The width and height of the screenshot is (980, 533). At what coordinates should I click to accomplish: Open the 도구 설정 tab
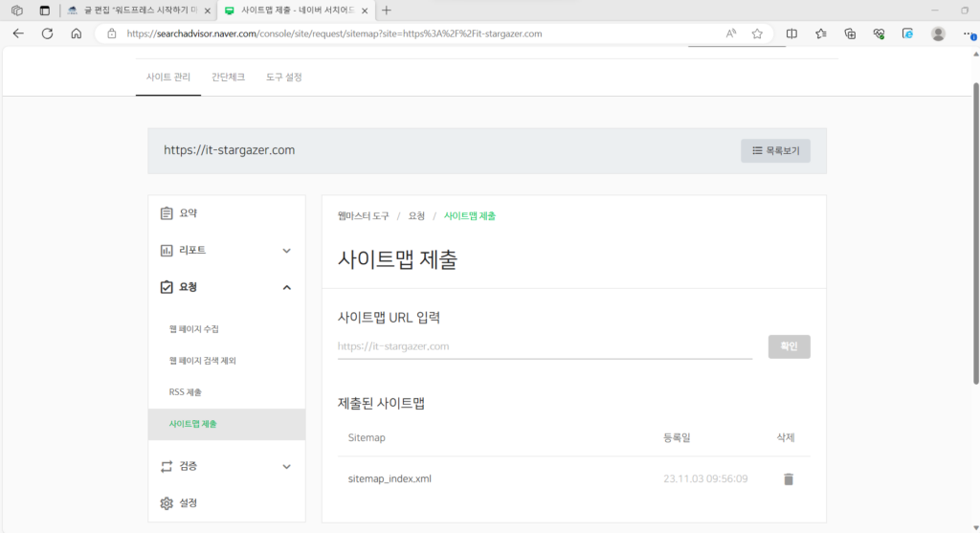coord(283,77)
